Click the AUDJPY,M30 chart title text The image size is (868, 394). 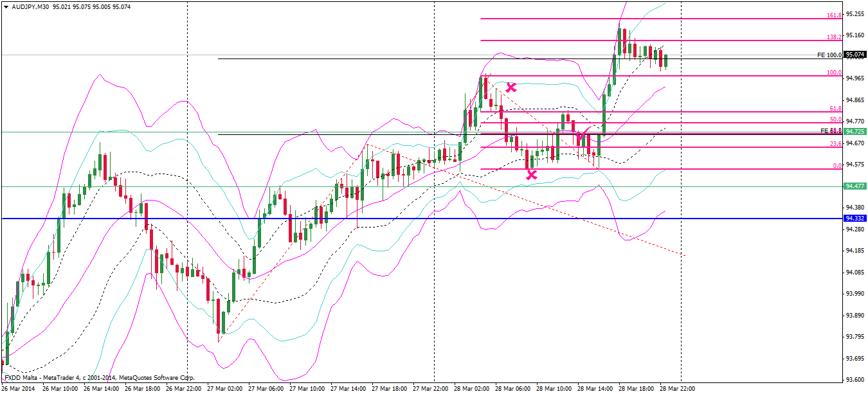30,6
